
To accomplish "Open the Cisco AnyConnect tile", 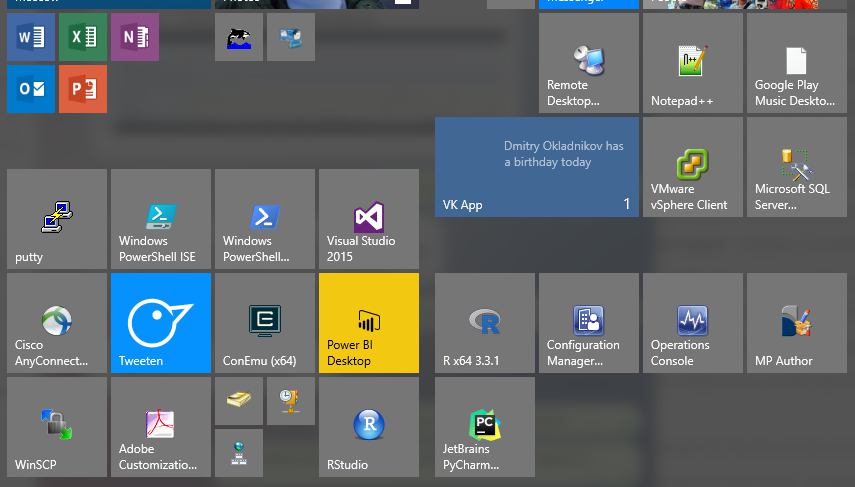I will [x=57, y=323].
